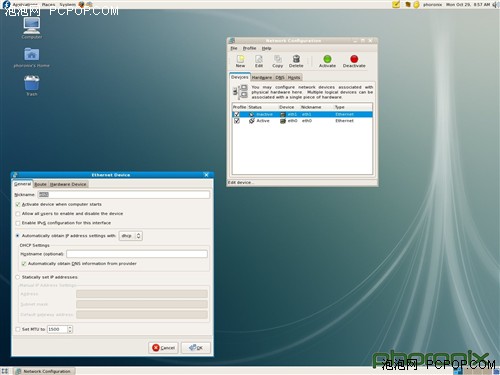The height and width of the screenshot is (375, 500).
Task: Enable IPv6 configuration for this interface
Action: coord(18,223)
